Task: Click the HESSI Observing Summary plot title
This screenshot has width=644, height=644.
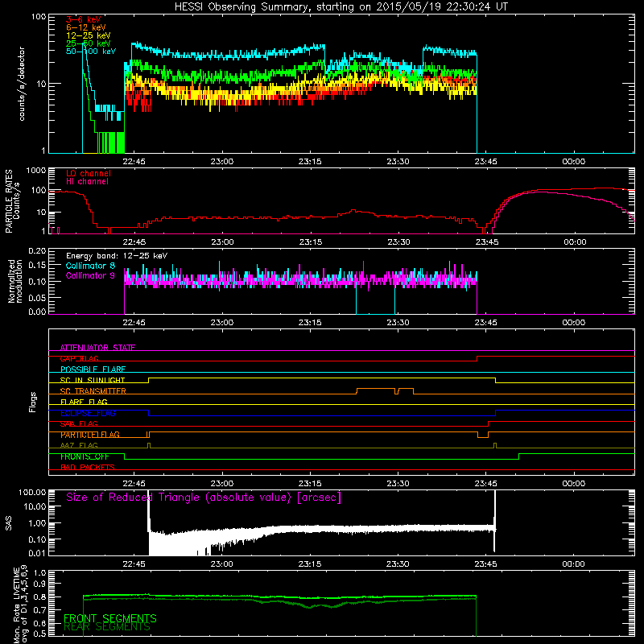Action: click(341, 7)
